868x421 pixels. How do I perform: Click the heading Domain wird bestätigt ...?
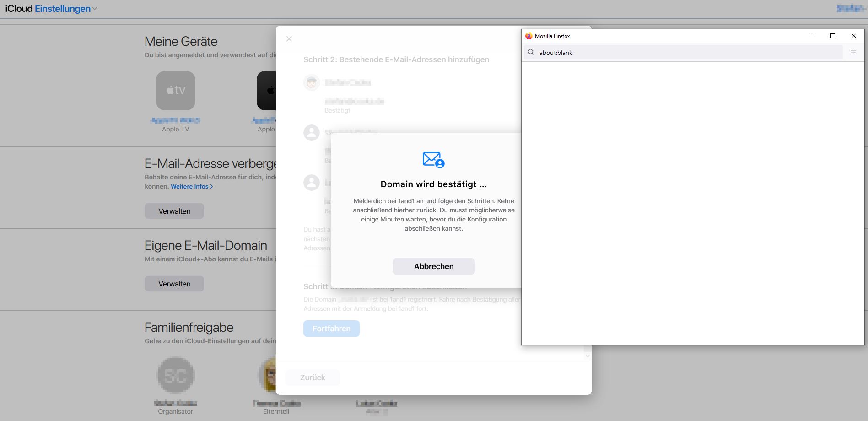coord(433,184)
